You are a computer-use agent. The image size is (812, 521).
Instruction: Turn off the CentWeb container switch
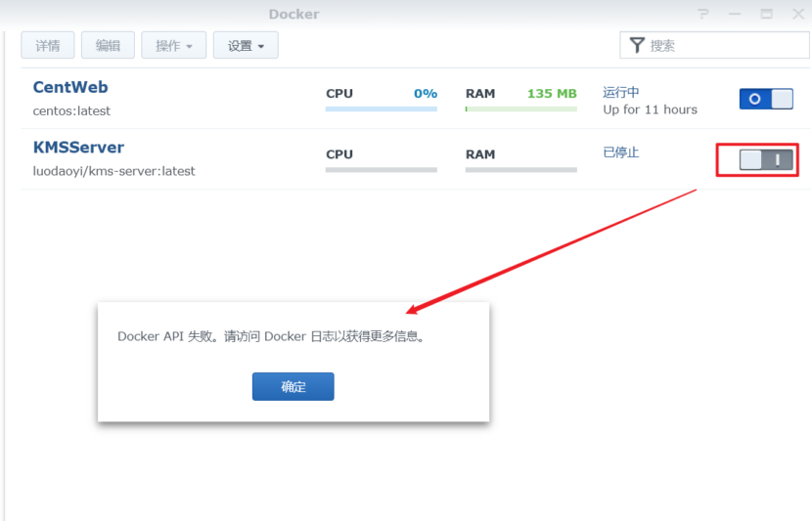click(x=766, y=99)
